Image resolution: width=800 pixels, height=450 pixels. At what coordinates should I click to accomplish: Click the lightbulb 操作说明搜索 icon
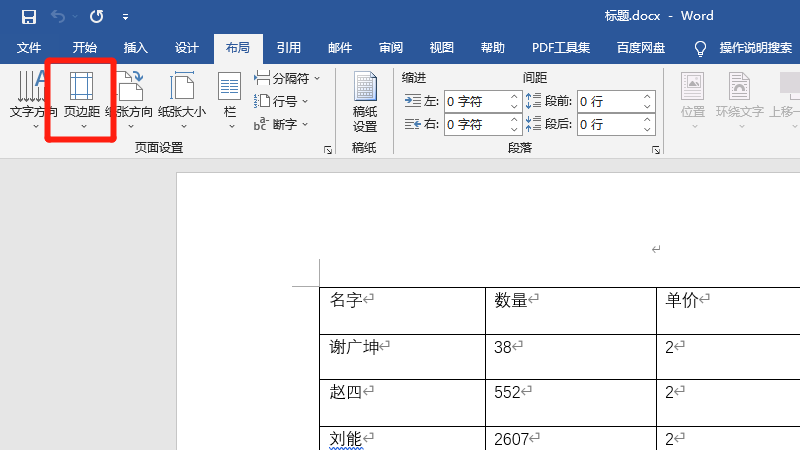point(700,47)
